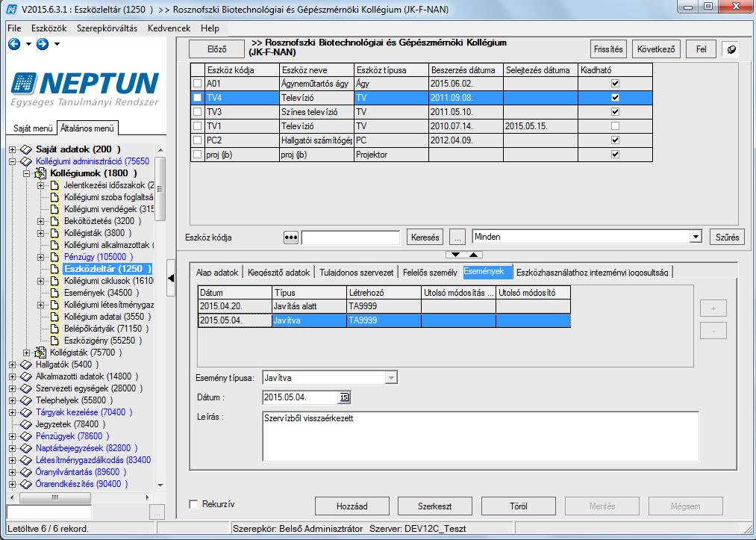
Task: Click the Eszközigény page icon
Action: [x=54, y=341]
